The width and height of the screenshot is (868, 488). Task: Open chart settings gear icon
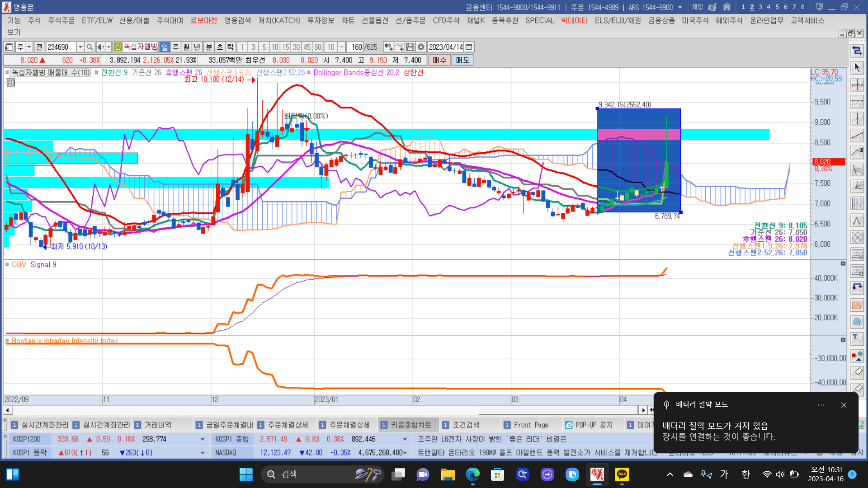pos(421,47)
